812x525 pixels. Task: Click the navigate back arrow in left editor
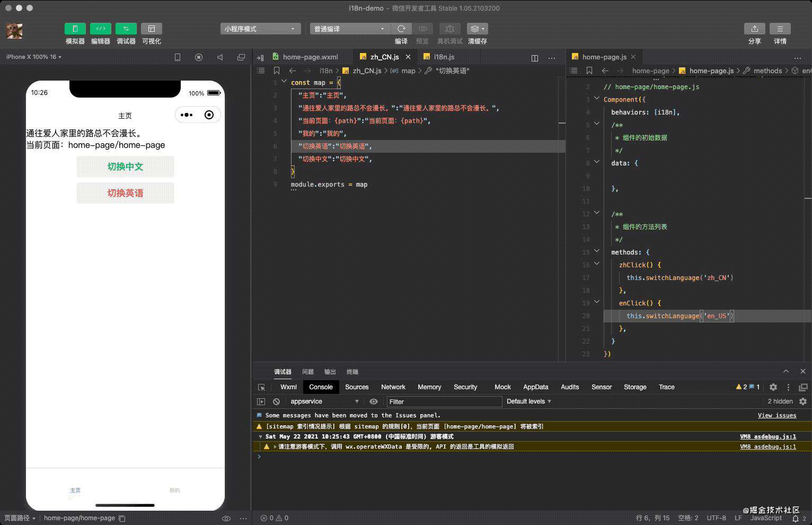coord(293,71)
